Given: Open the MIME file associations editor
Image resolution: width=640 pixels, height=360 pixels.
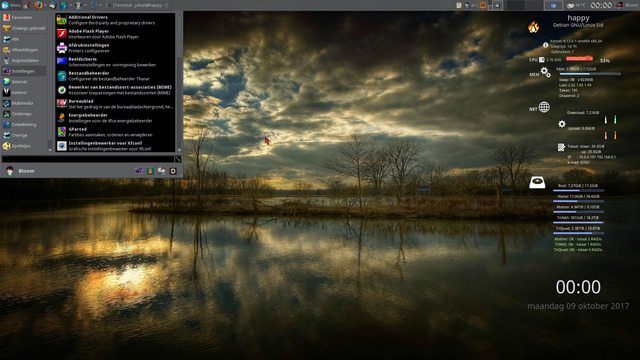Looking at the screenshot, I should pyautogui.click(x=115, y=90).
